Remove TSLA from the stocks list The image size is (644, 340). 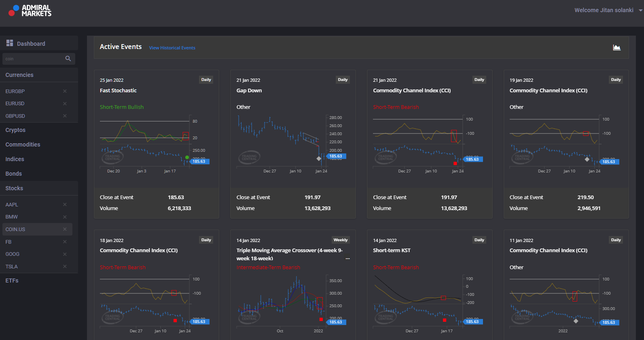click(x=65, y=266)
